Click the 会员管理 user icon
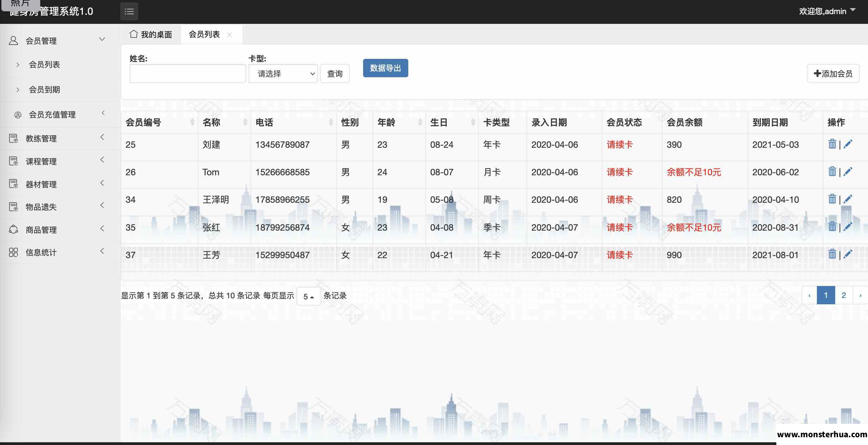This screenshot has width=868, height=445. point(13,41)
